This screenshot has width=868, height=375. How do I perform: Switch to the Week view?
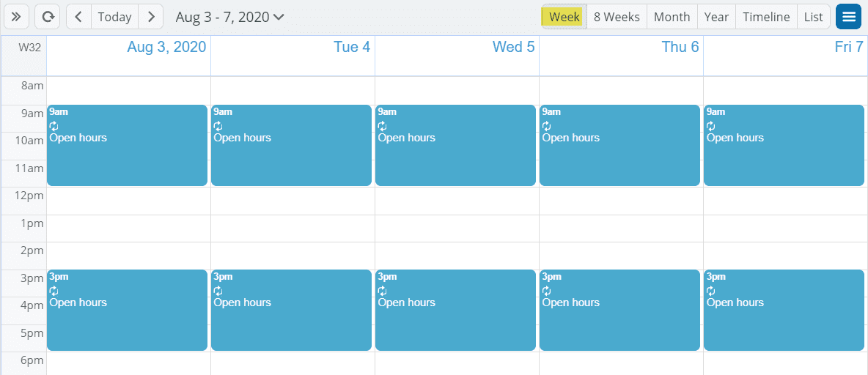click(564, 17)
